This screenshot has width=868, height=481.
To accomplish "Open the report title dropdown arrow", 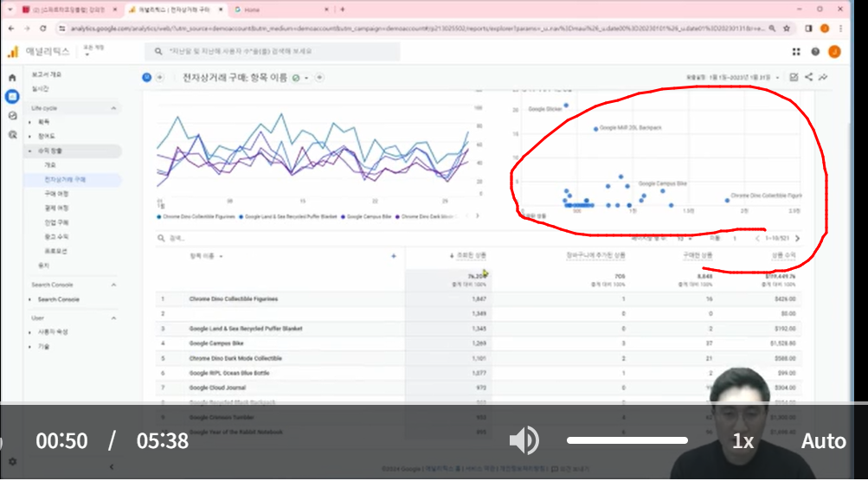I will tap(306, 78).
